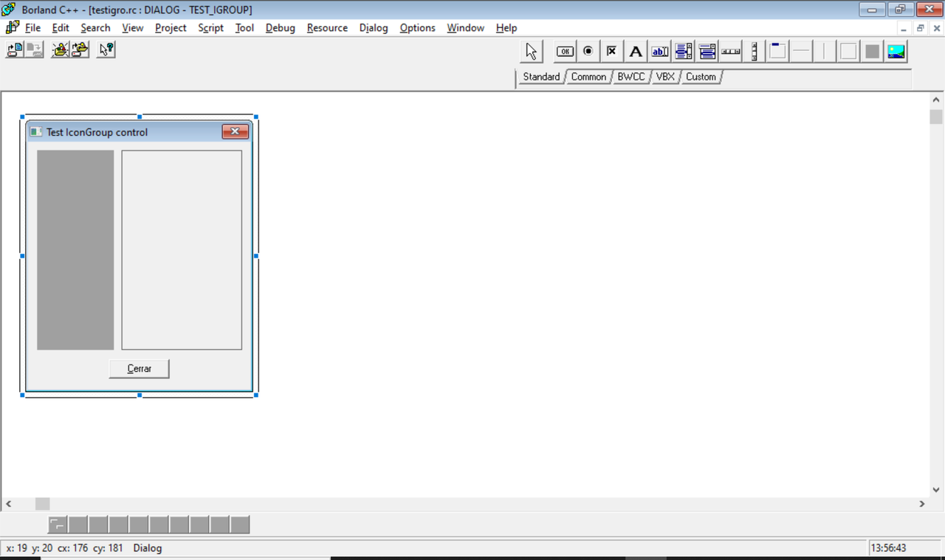Pick the group box control tool
Screen dimensions: 945x560
(x=777, y=52)
